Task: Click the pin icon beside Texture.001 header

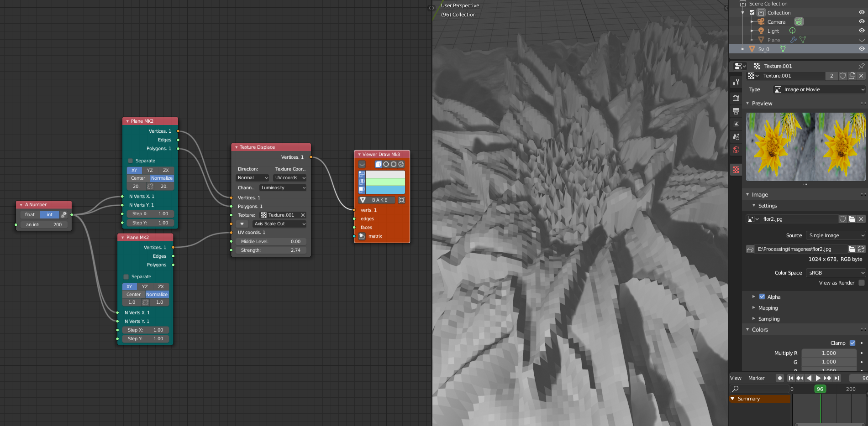Action: (x=861, y=66)
